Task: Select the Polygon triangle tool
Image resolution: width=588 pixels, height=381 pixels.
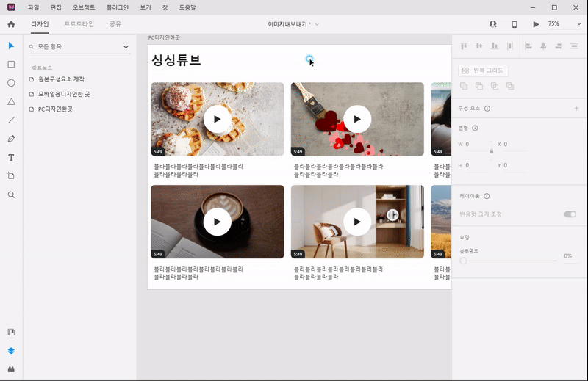Action: (x=11, y=101)
